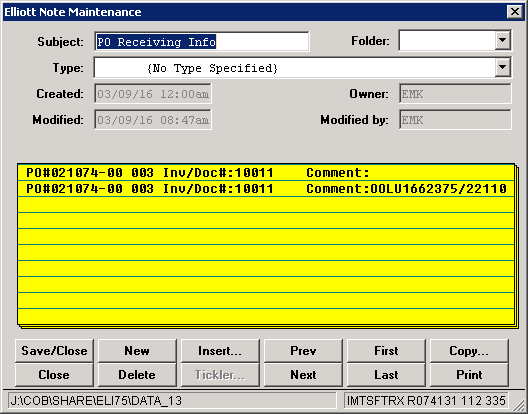The height and width of the screenshot is (414, 528).
Task: Jump to the Last note
Action: [x=386, y=375]
